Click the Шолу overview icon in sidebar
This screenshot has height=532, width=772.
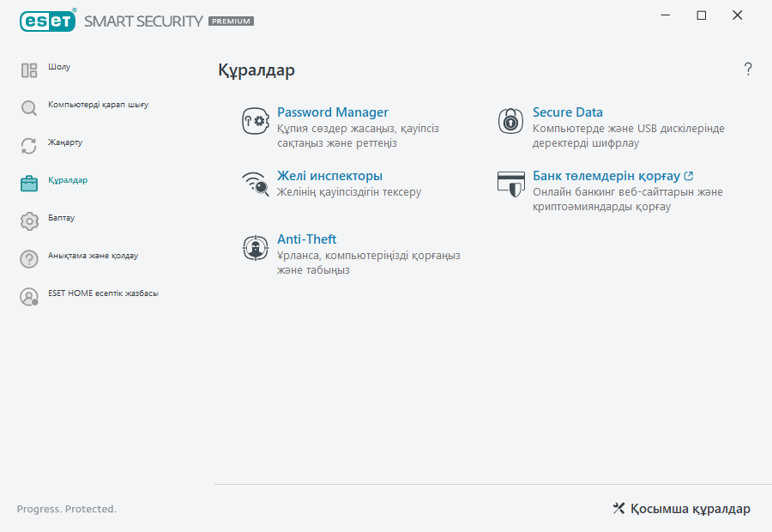click(x=28, y=67)
